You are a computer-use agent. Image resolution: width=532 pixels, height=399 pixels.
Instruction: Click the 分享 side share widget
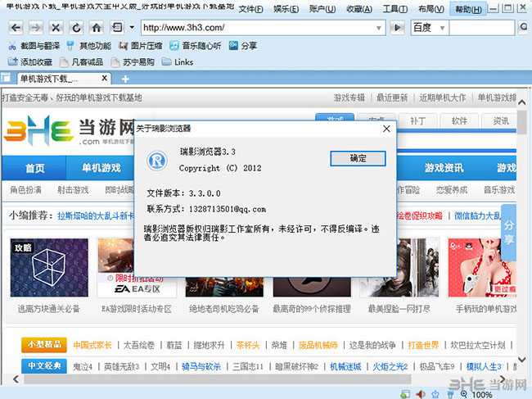508,232
